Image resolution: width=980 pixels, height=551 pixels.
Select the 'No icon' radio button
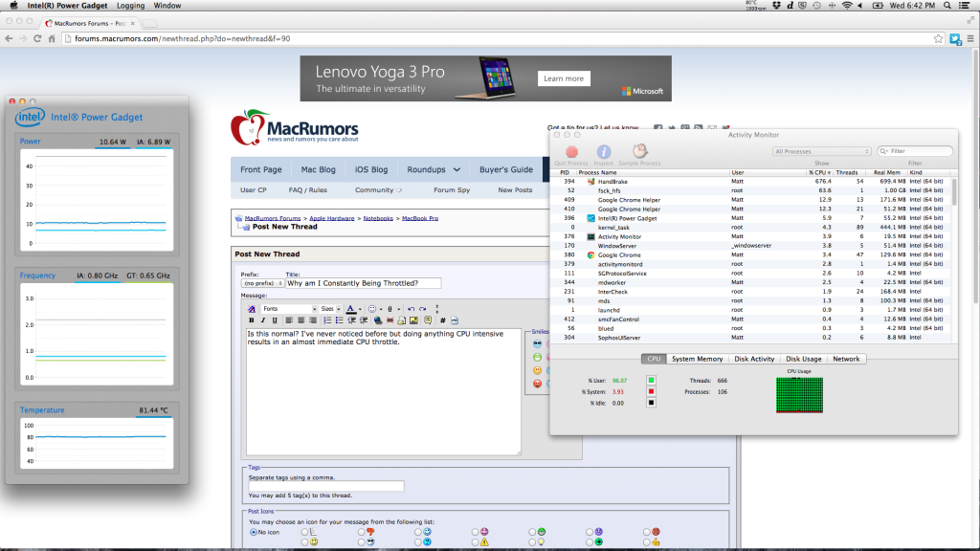pyautogui.click(x=253, y=532)
